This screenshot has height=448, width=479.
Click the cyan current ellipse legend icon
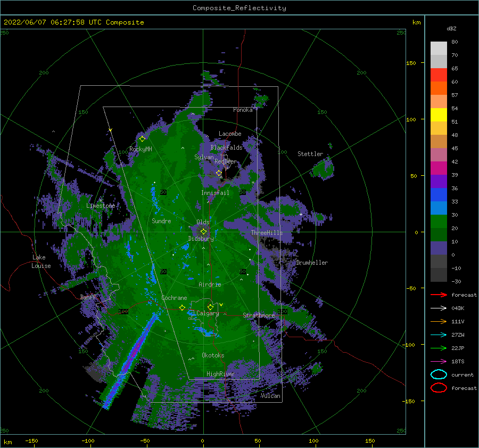coord(439,374)
